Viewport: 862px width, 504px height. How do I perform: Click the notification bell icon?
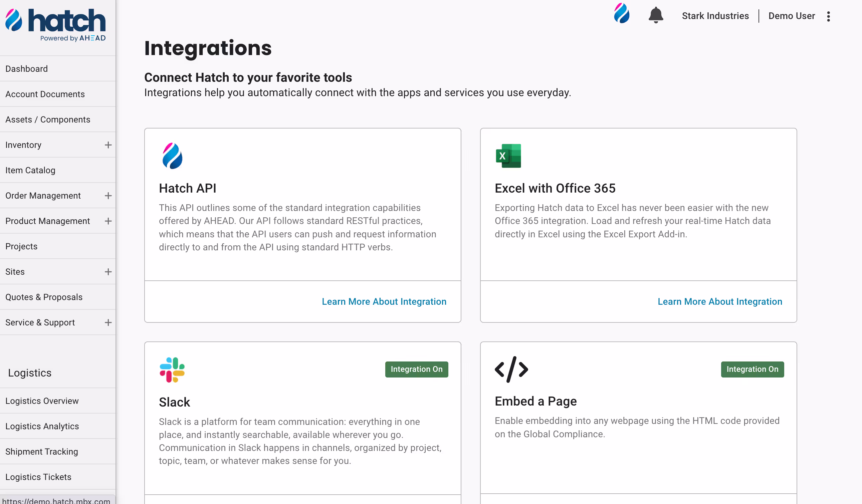pos(655,15)
